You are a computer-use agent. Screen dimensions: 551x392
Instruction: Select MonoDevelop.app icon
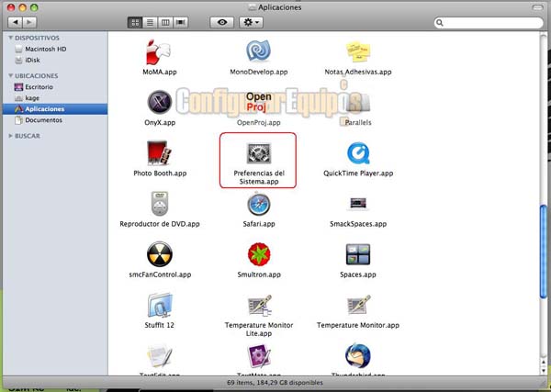click(x=259, y=51)
